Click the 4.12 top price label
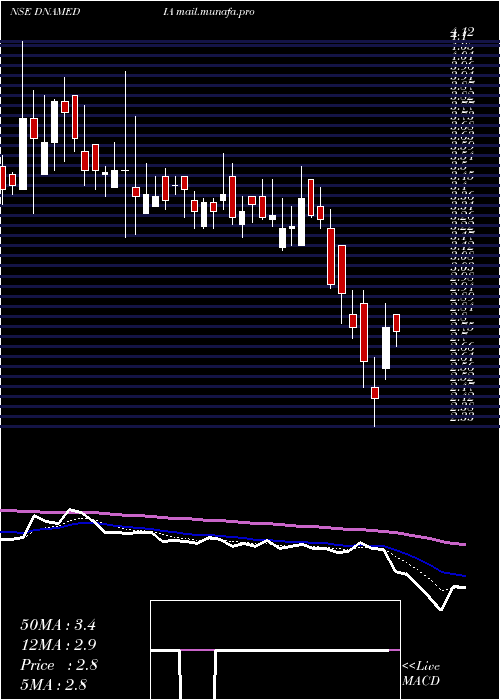 tap(462, 32)
